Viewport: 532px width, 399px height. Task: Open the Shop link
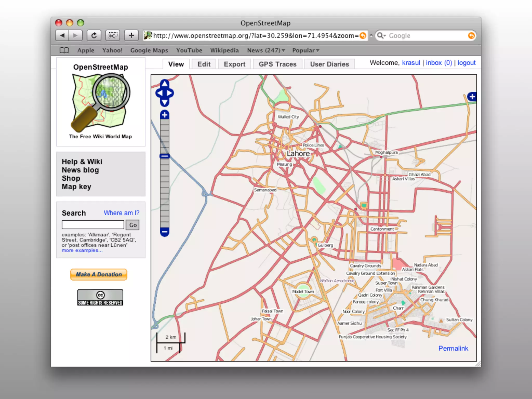71,178
